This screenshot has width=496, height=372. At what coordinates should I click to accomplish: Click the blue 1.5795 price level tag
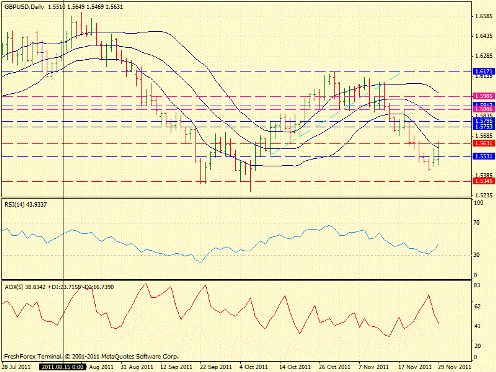coord(484,121)
